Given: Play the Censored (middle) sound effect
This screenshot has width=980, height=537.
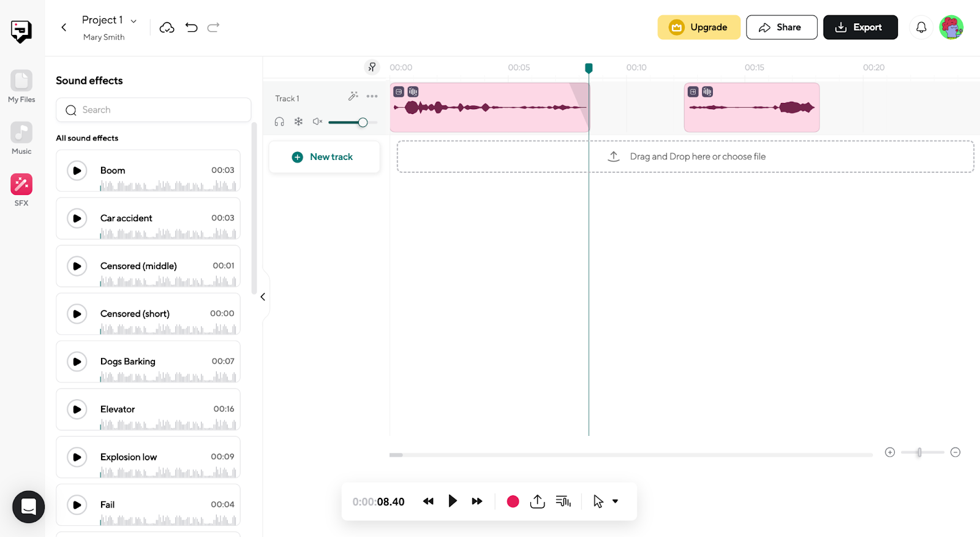Looking at the screenshot, I should 77,266.
